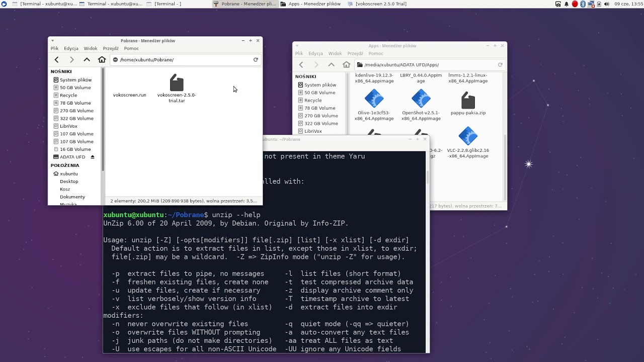This screenshot has height=362, width=644.
Task: Open Desktop in Pobrane sidebar
Action: click(x=69, y=182)
